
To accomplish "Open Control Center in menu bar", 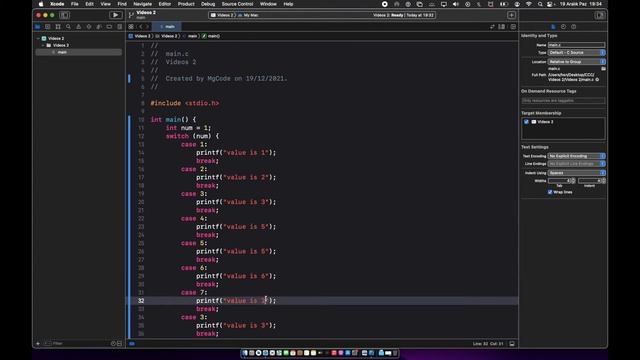I will tap(550, 4).
